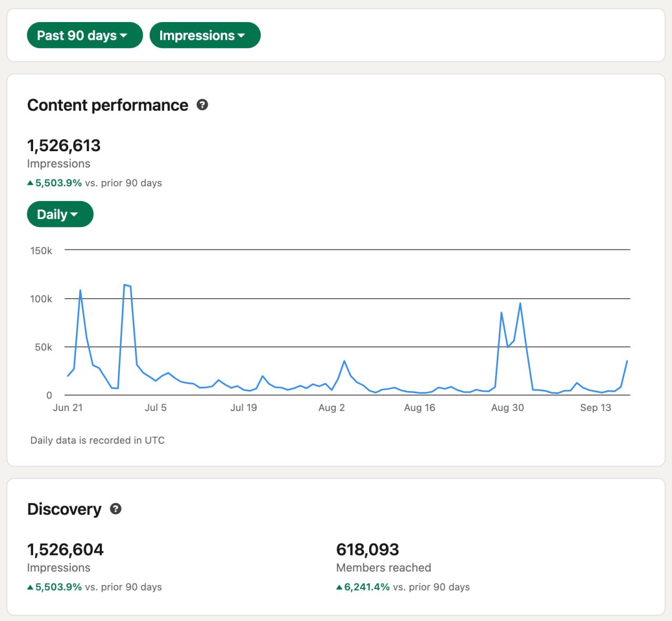
Task: Click the chart peak near Jun 21
Action: point(80,290)
